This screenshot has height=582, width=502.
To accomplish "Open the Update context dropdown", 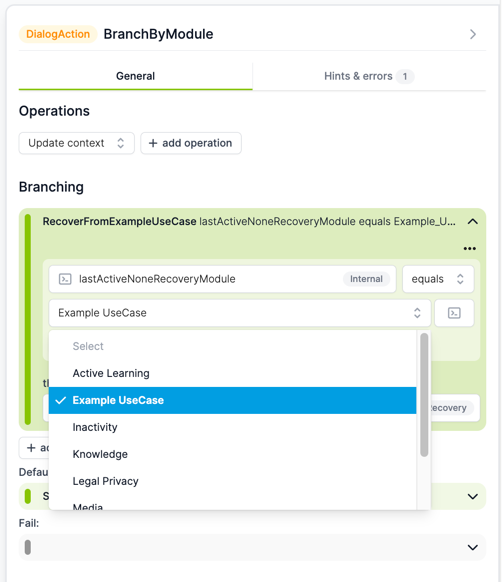I will 76,143.
